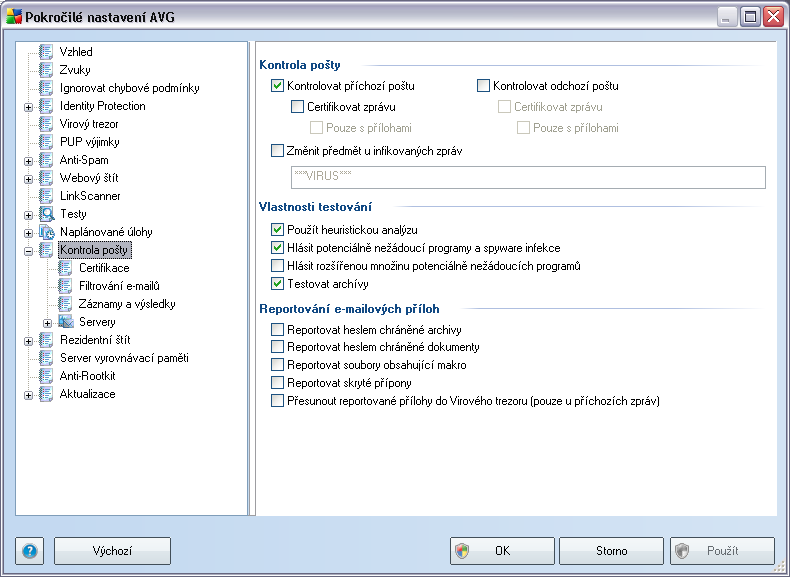The height and width of the screenshot is (577, 790).
Task: Click the Výchozí button
Action: coord(112,551)
